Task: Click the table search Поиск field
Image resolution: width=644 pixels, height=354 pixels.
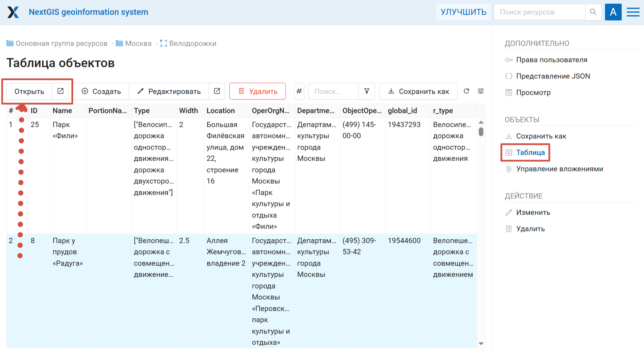Action: click(x=333, y=91)
